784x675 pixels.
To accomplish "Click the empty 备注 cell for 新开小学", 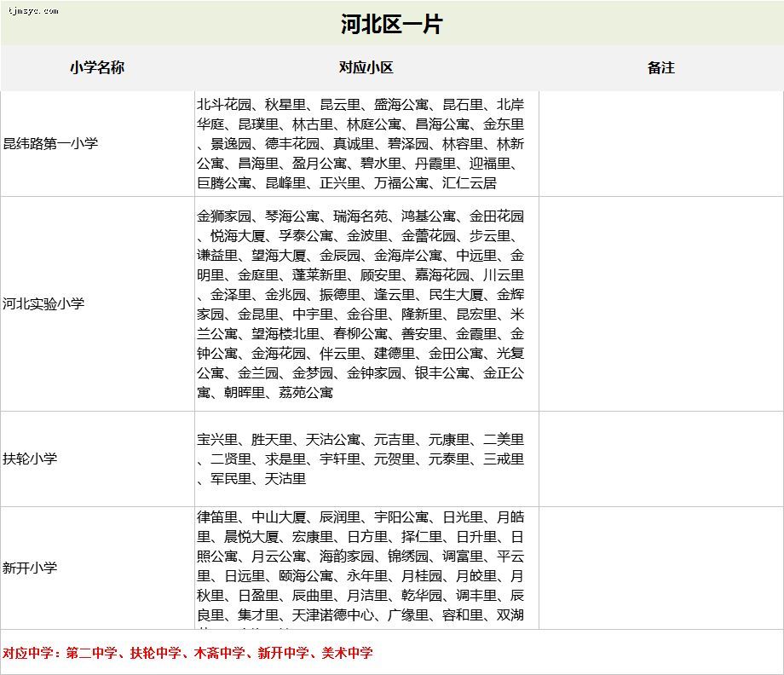I will (660, 568).
